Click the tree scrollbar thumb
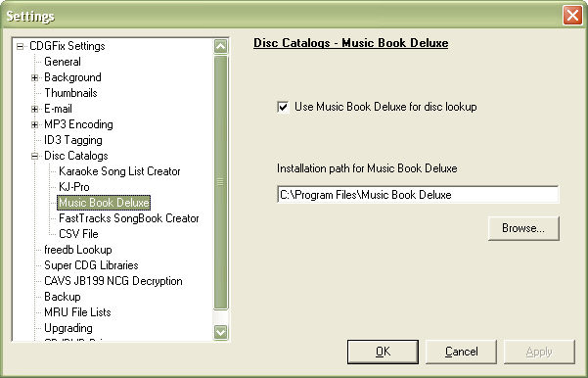 [221, 182]
